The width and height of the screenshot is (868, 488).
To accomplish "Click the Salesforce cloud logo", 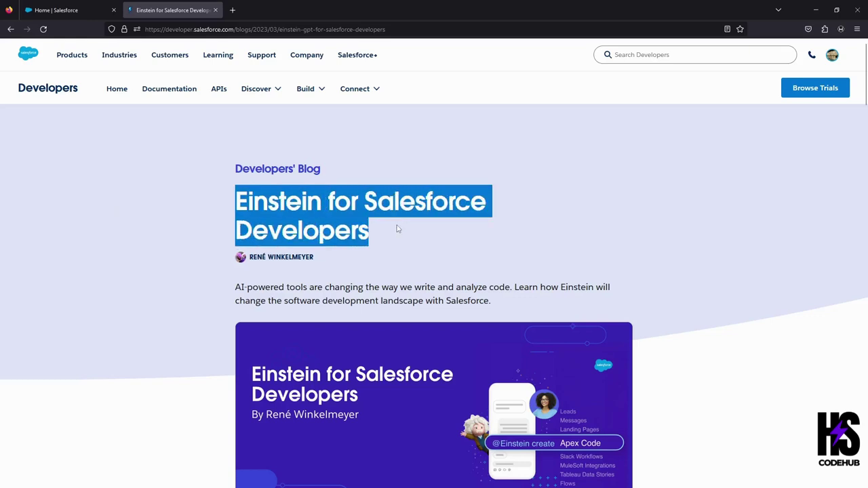I will (28, 54).
